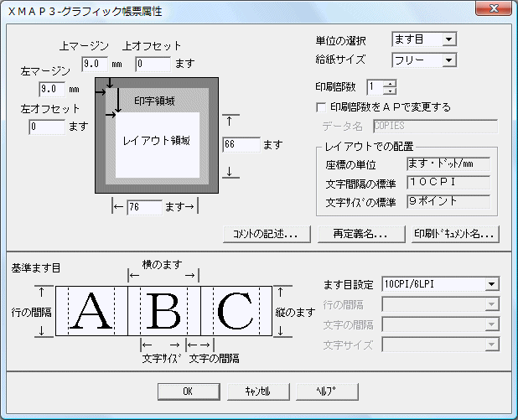This screenshot has width=518, height=420.
Task: Click the レイアウトでの配置 group title
Action: [x=369, y=147]
